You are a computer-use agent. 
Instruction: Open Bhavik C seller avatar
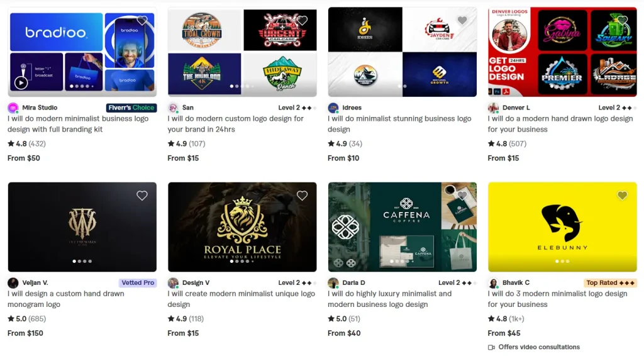point(493,283)
